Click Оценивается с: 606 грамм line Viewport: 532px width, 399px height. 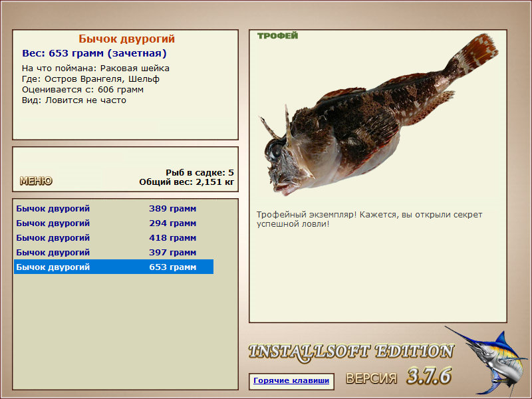82,90
